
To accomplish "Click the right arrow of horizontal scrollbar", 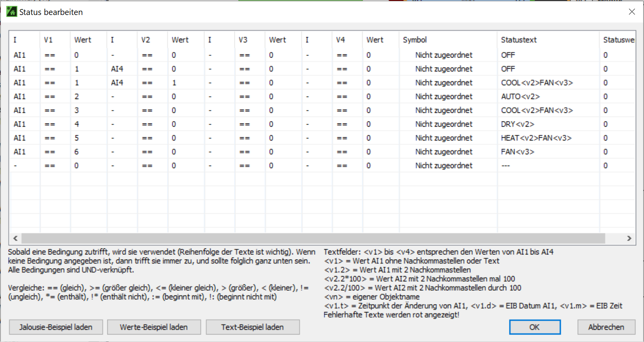I will [x=629, y=238].
